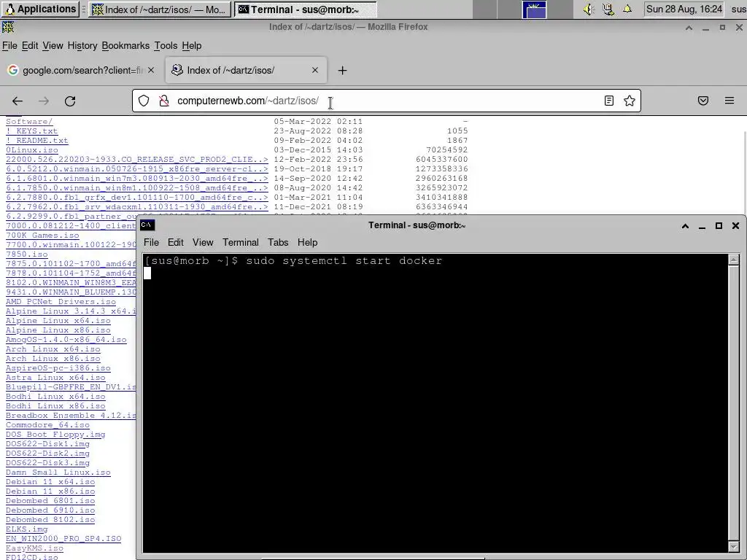Viewport: 747px width, 560px height.
Task: Open Terminal View menu
Action: (x=203, y=242)
